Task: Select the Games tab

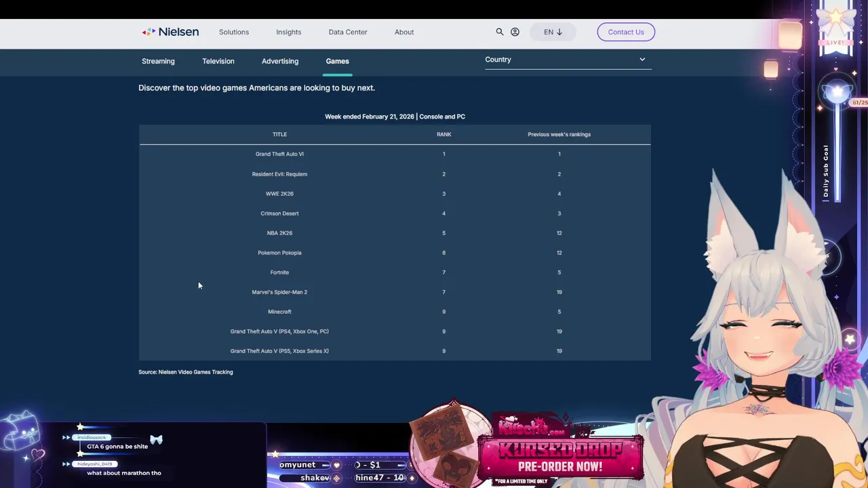Action: 337,61
